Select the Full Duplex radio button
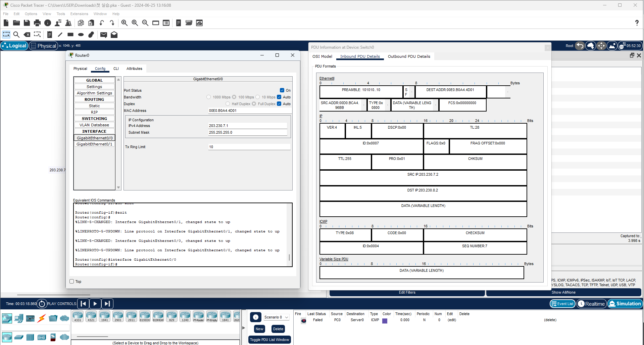This screenshot has height=345, width=644. [254, 104]
